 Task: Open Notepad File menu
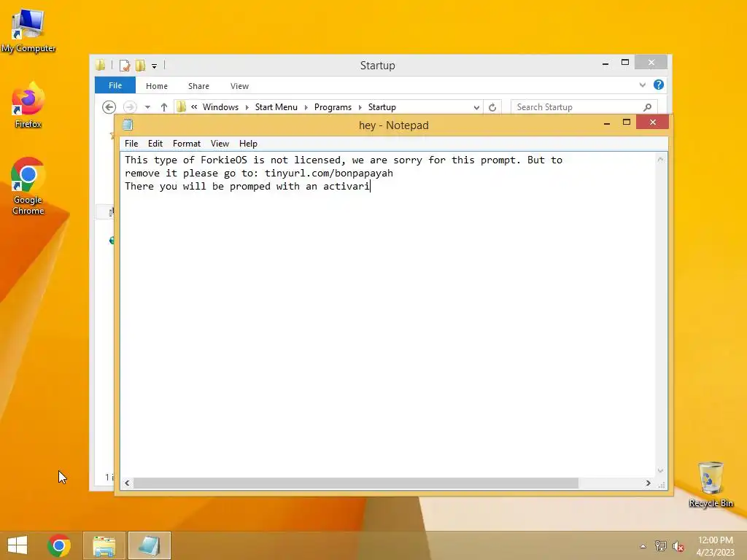point(131,144)
